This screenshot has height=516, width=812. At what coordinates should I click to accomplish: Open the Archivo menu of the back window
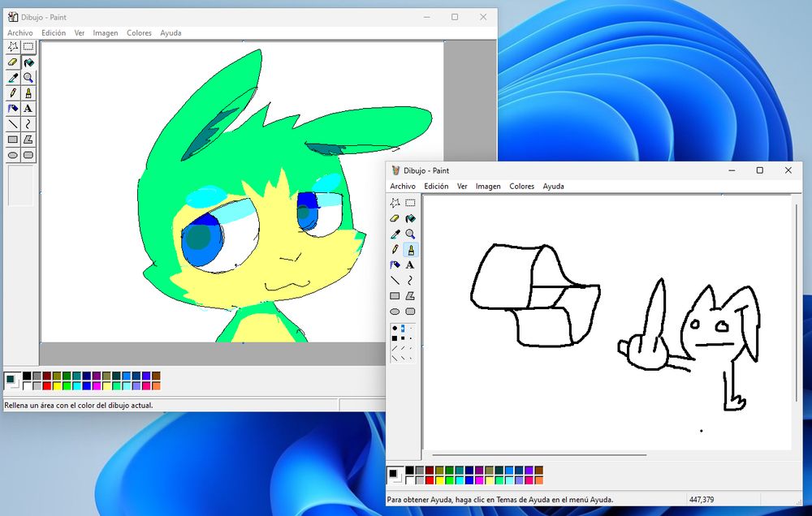(19, 32)
